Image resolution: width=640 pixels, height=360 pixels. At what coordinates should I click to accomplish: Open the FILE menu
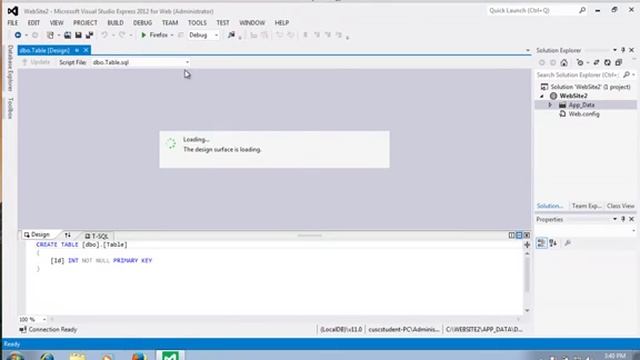pos(13,23)
